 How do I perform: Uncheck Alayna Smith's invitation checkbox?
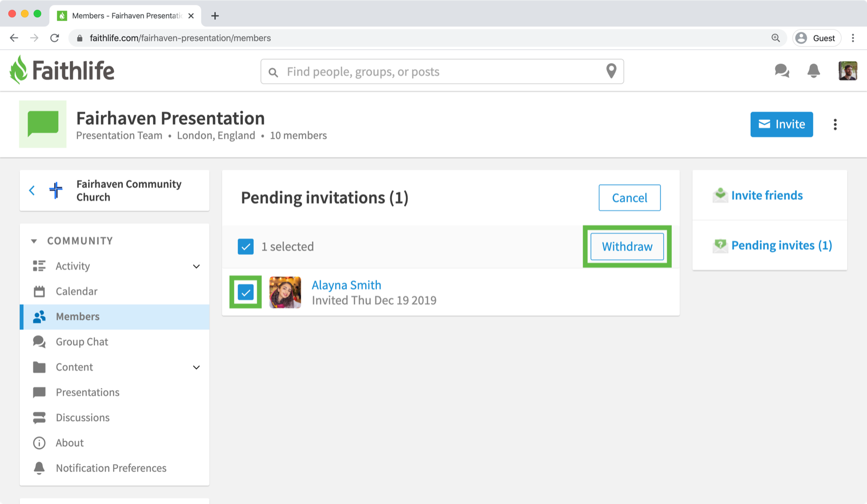[x=246, y=293]
